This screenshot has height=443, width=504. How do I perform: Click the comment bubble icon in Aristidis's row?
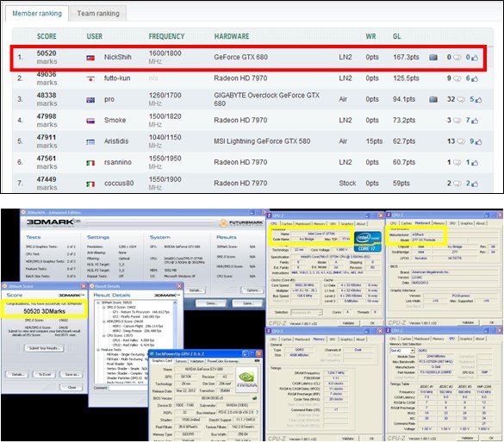(461, 141)
